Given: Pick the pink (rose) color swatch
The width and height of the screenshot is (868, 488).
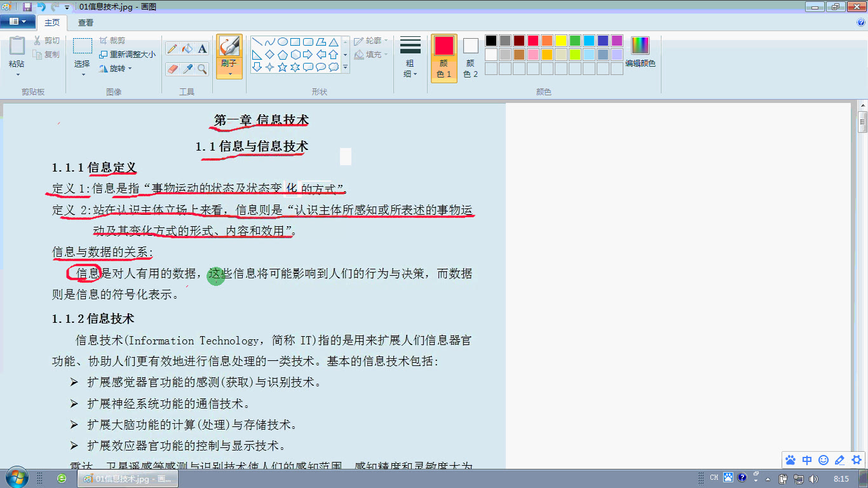Looking at the screenshot, I should [x=532, y=55].
